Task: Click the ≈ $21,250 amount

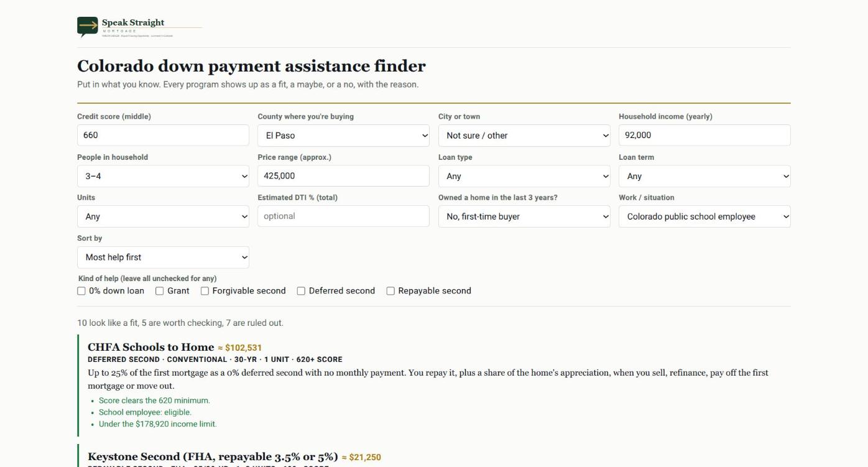Action: (361, 458)
